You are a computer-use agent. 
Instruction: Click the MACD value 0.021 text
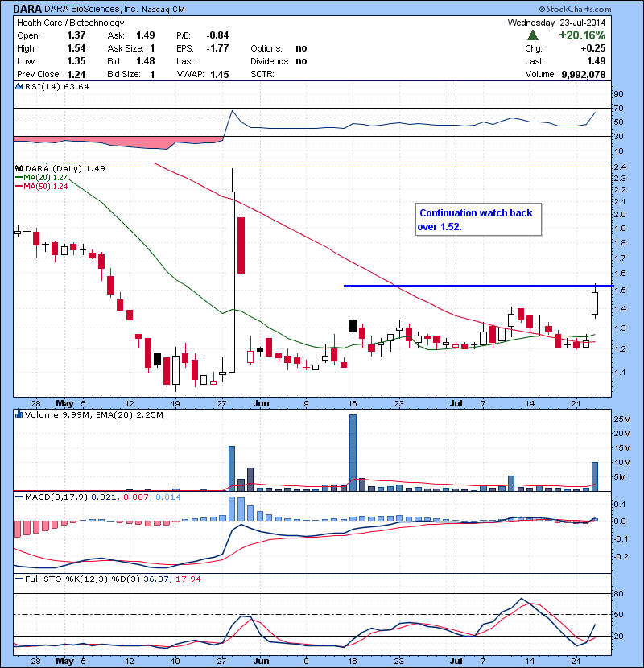point(103,497)
